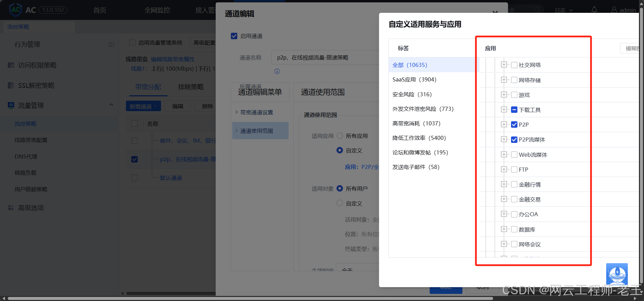
Task: Expand the P2P tree node
Action: pos(504,125)
